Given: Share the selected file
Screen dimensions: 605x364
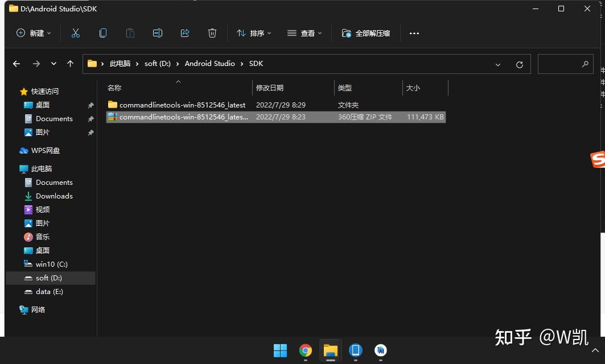Looking at the screenshot, I should click(x=185, y=33).
